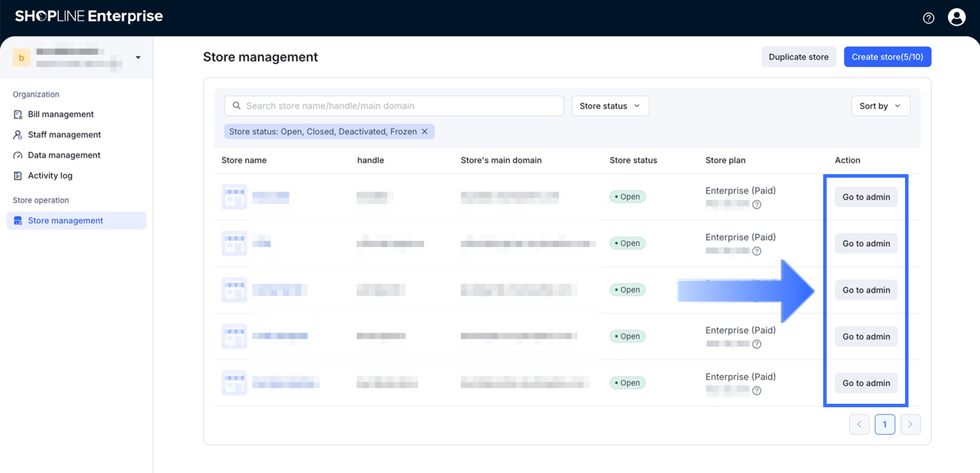Open Data management page
This screenshot has width=980, height=473.
(x=64, y=155)
